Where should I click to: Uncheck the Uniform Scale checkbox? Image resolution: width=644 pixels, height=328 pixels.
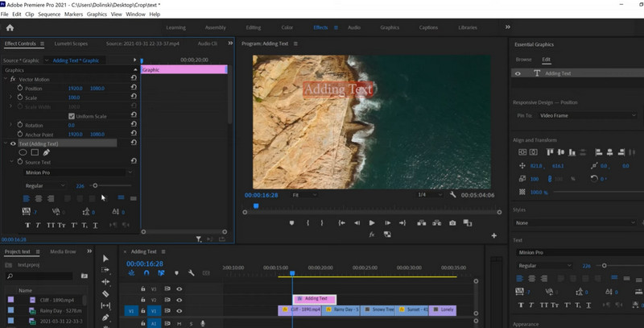(72, 116)
